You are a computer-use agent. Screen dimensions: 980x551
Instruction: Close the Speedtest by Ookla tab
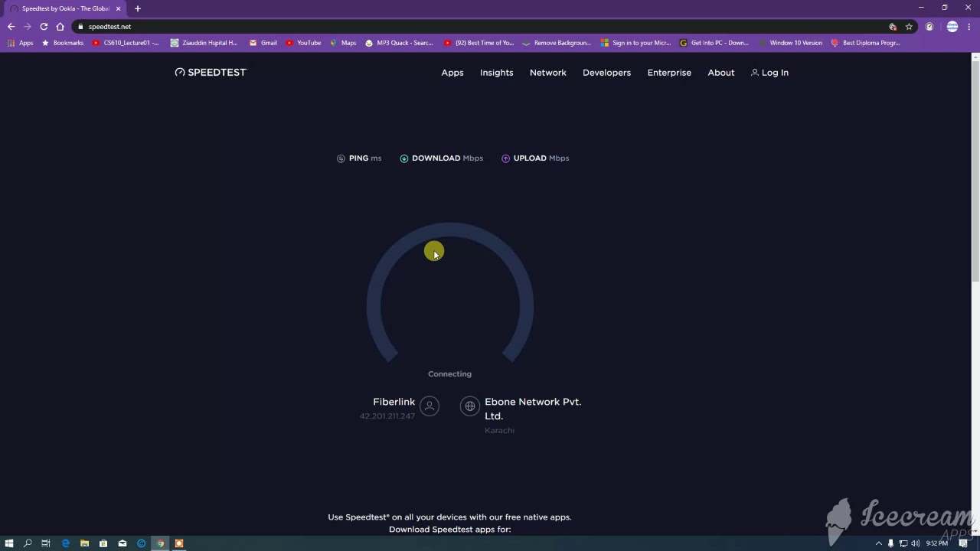pos(118,8)
